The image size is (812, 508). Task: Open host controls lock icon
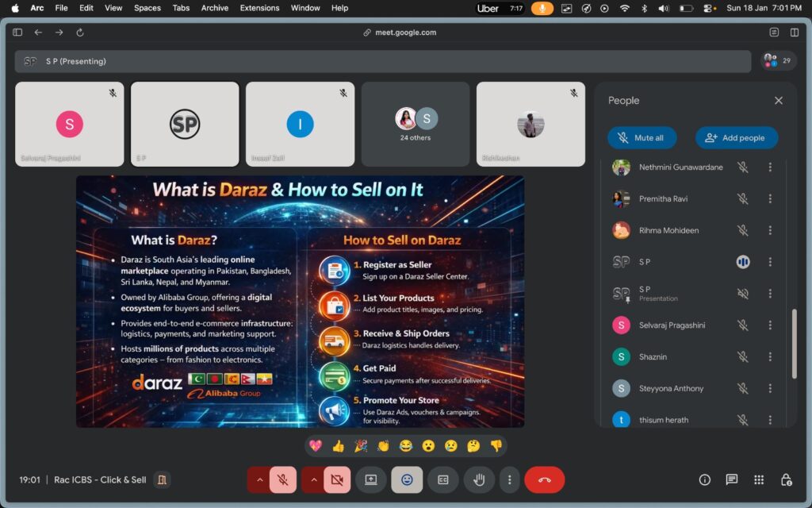point(786,479)
